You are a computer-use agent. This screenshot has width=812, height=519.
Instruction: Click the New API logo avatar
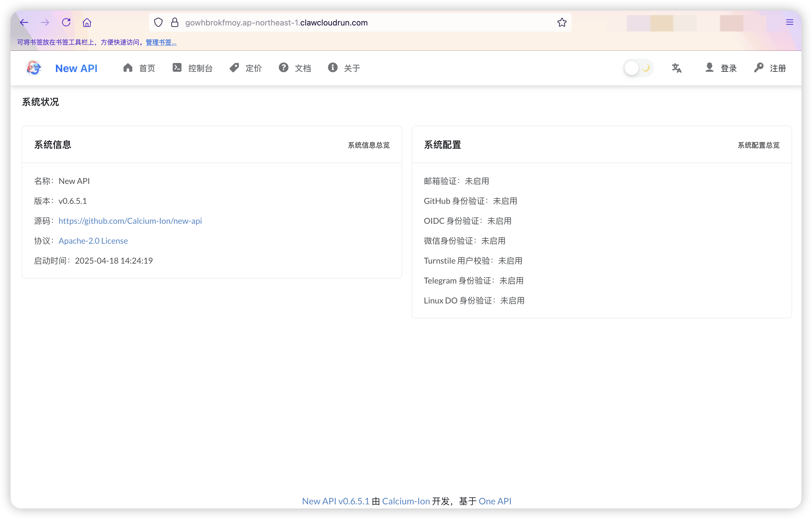coord(33,68)
